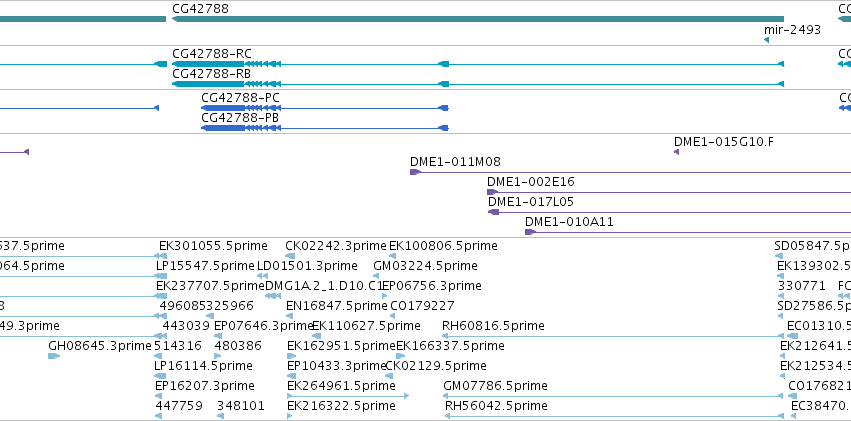Click the LP15547.5prime EST label

205,266
